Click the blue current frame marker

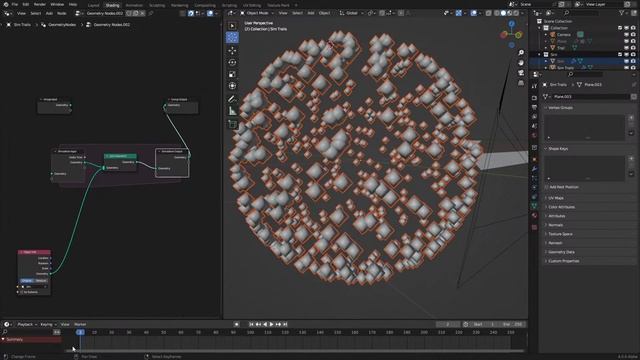coord(80,332)
